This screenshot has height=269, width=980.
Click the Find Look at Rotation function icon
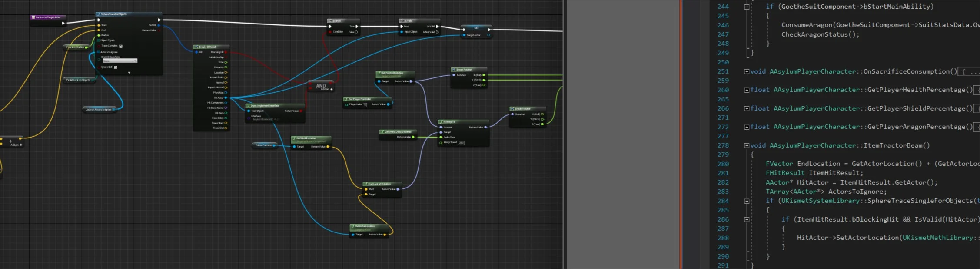(366, 184)
